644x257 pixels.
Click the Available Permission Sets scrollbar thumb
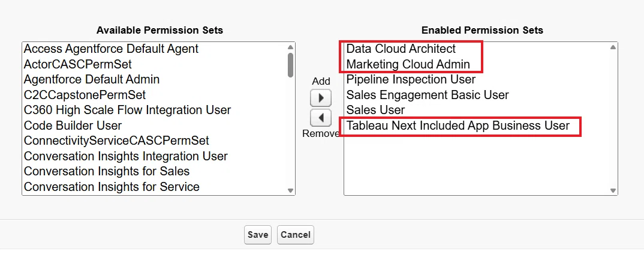coord(290,65)
